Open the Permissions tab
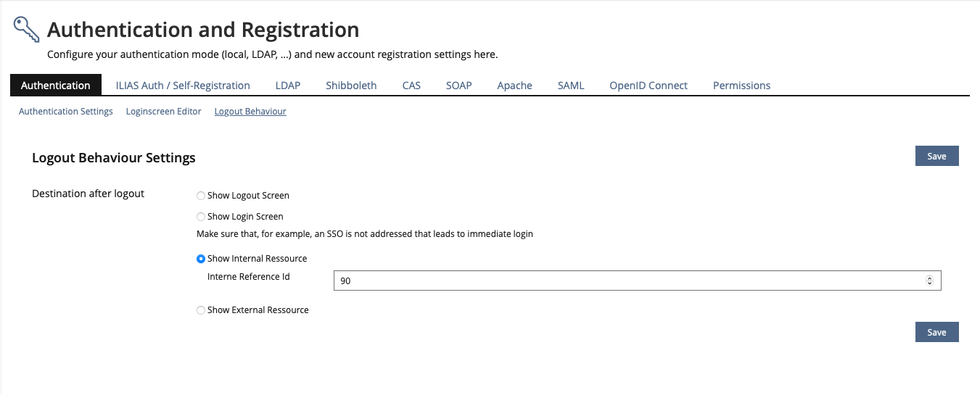This screenshot has width=980, height=395. tap(741, 86)
